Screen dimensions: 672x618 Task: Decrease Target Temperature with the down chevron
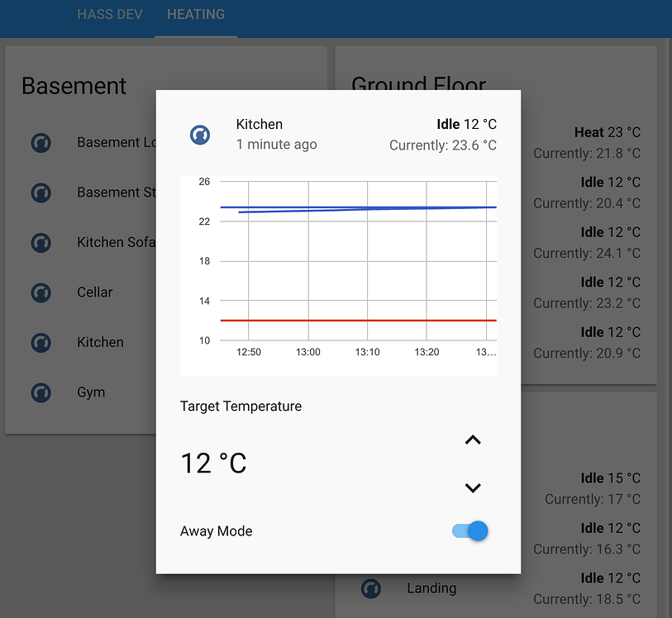472,487
